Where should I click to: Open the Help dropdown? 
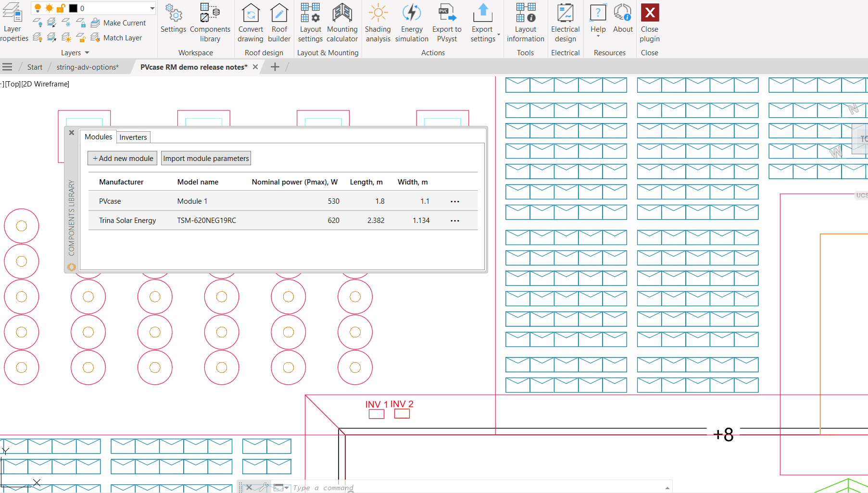[x=598, y=20]
